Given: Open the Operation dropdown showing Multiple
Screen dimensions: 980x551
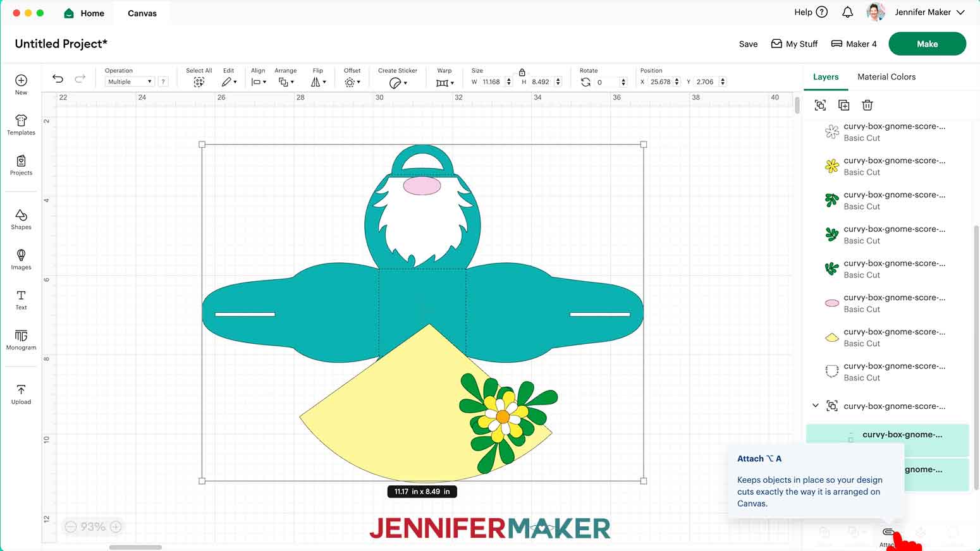Looking at the screenshot, I should pos(130,82).
